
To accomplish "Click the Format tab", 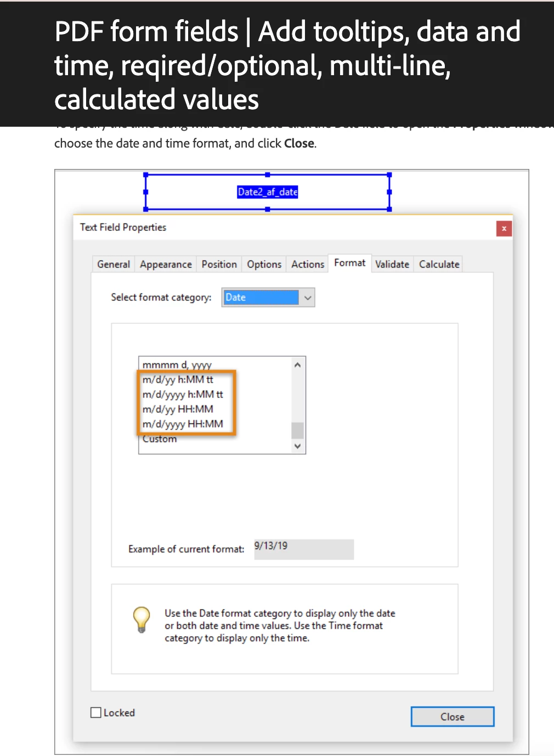I will tap(349, 263).
